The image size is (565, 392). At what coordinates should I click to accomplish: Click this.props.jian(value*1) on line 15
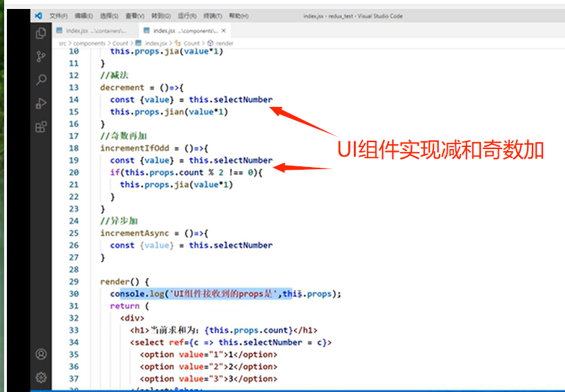169,112
